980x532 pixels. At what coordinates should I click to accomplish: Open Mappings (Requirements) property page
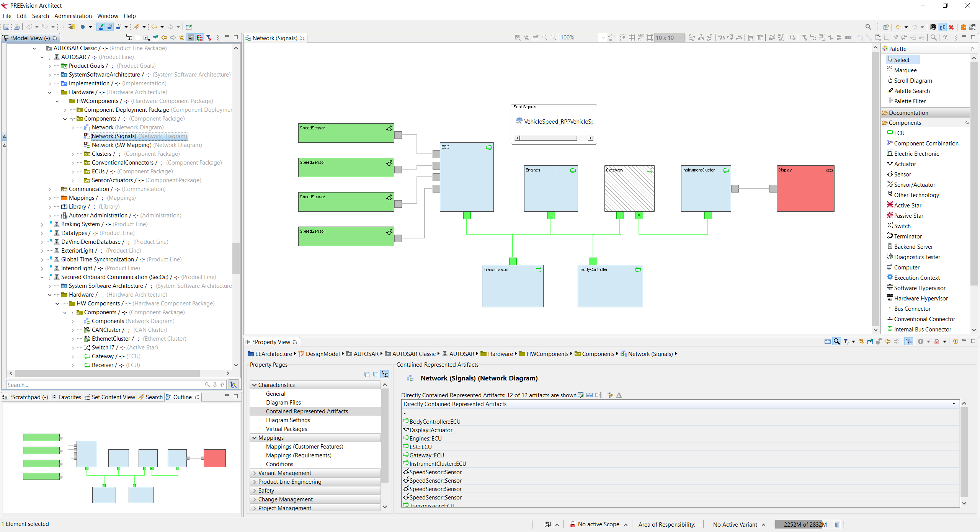[299, 455]
